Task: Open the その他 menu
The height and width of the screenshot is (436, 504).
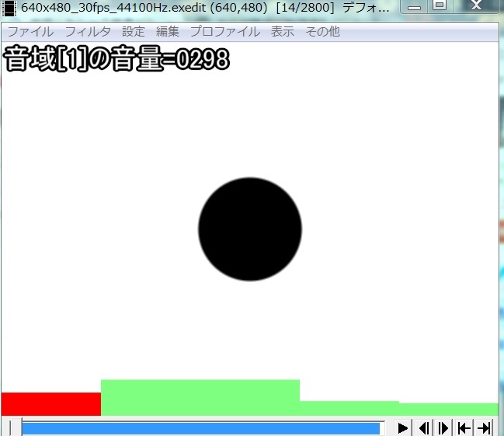Action: [322, 32]
